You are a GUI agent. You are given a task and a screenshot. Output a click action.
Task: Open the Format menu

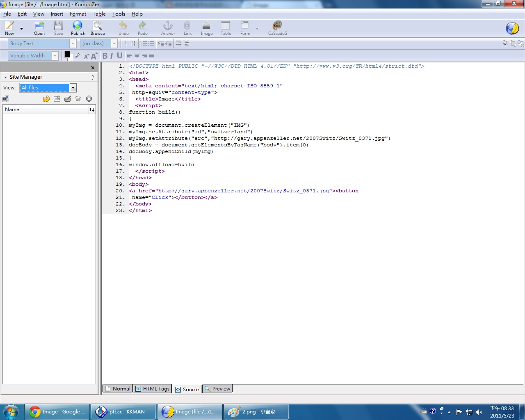click(x=78, y=14)
